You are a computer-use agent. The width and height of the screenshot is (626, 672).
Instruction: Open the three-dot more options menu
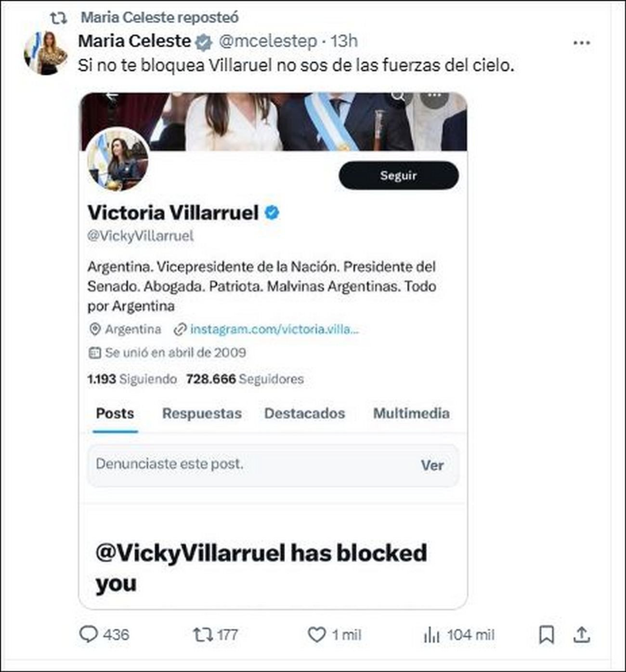click(582, 43)
